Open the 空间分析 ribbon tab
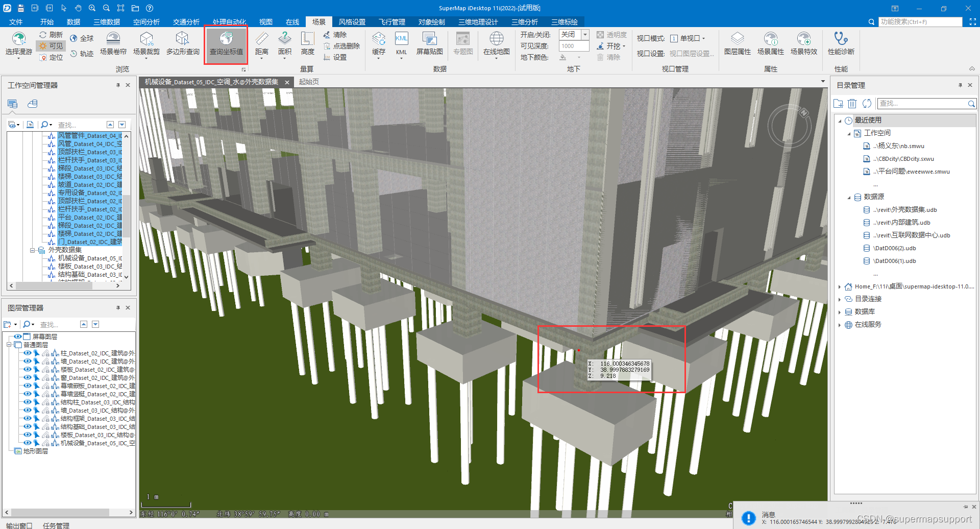Image resolution: width=980 pixels, height=529 pixels. pyautogui.click(x=146, y=22)
